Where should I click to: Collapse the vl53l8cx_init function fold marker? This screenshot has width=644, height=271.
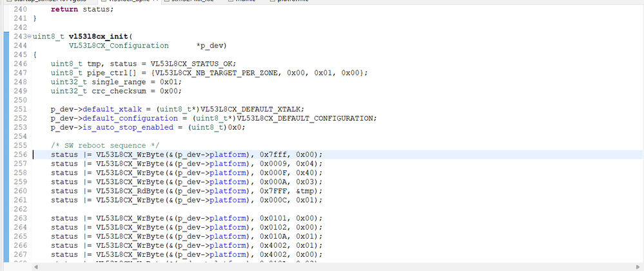29,37
